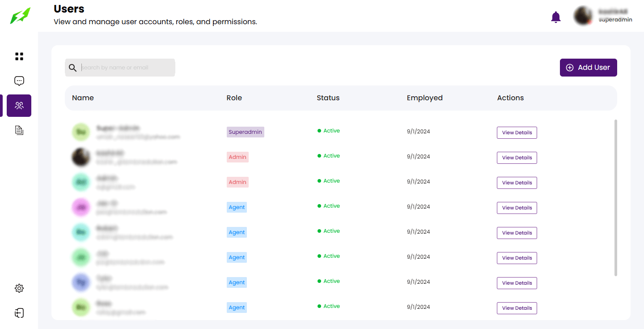The image size is (644, 329).
Task: Click the Name column header
Action: tap(83, 98)
